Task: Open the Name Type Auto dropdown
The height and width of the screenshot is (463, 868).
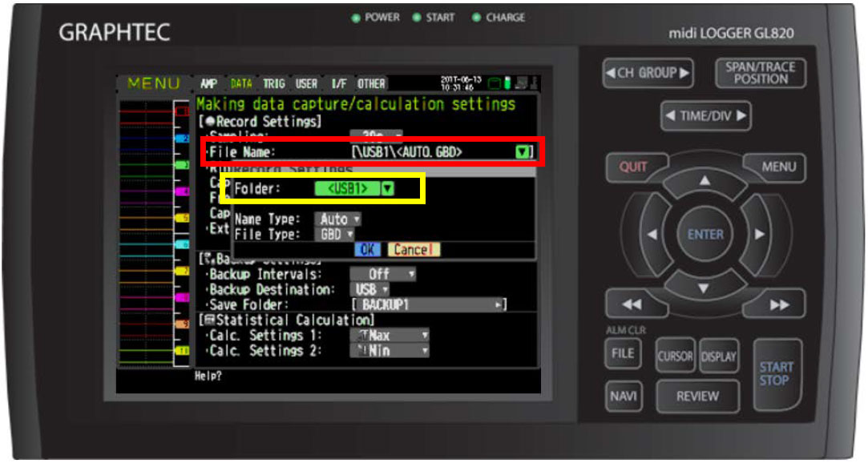Action: tap(338, 219)
